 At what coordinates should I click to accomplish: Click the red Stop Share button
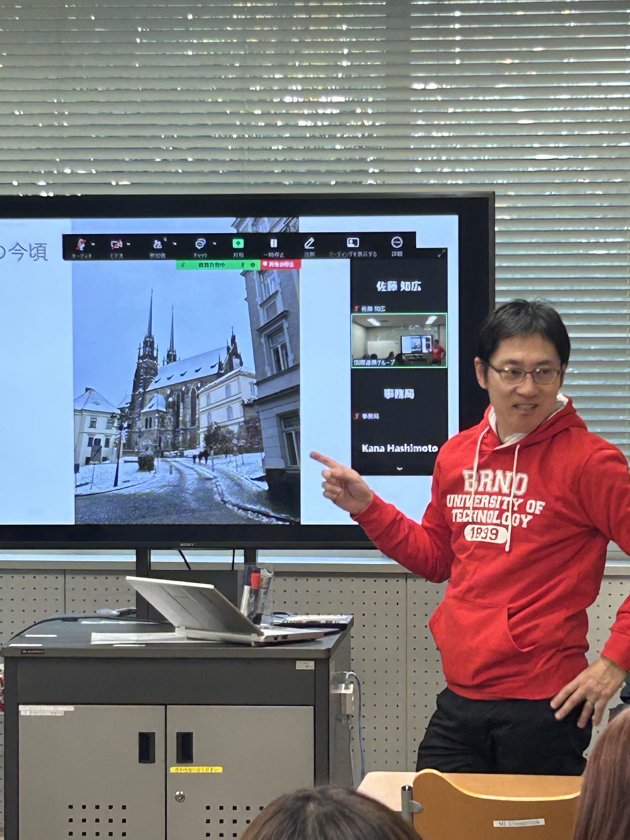281,264
